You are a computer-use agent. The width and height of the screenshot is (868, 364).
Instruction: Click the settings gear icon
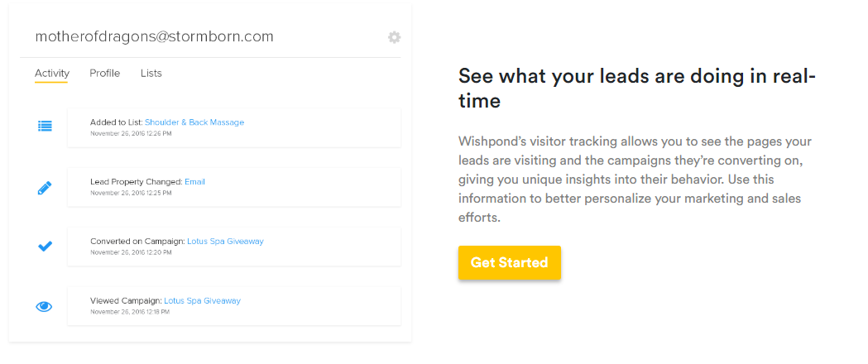tap(395, 37)
